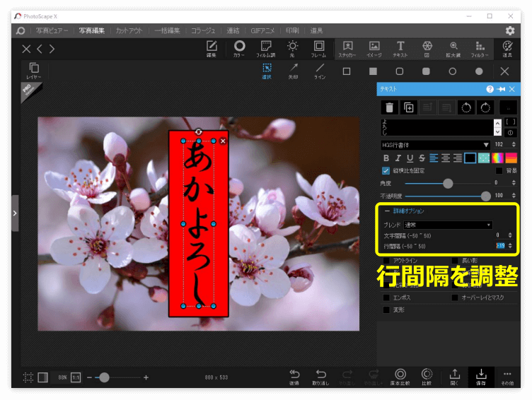Click the 取り消し undo button
Image resolution: width=532 pixels, height=400 pixels.
(320, 377)
